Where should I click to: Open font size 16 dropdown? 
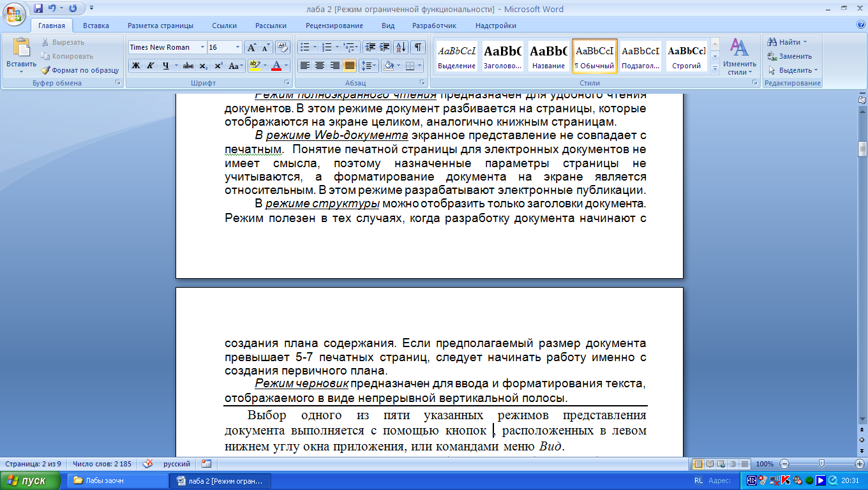coord(238,47)
